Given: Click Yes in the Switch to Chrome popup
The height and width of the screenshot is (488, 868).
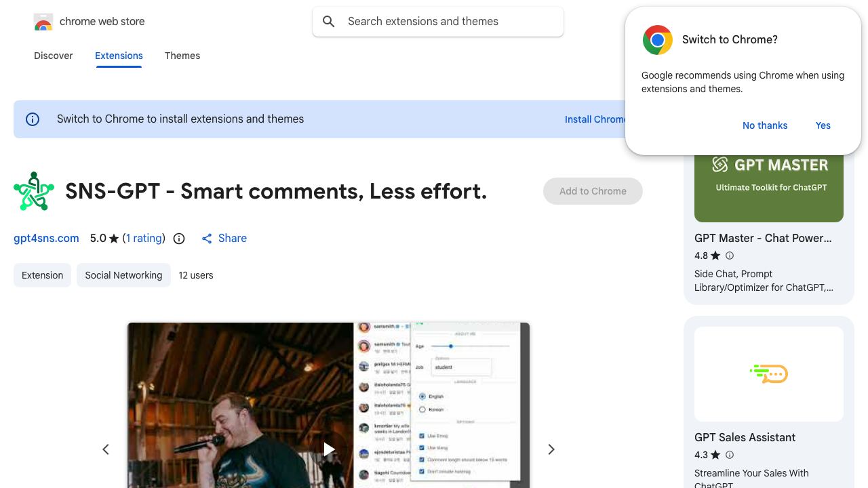Looking at the screenshot, I should (x=823, y=125).
